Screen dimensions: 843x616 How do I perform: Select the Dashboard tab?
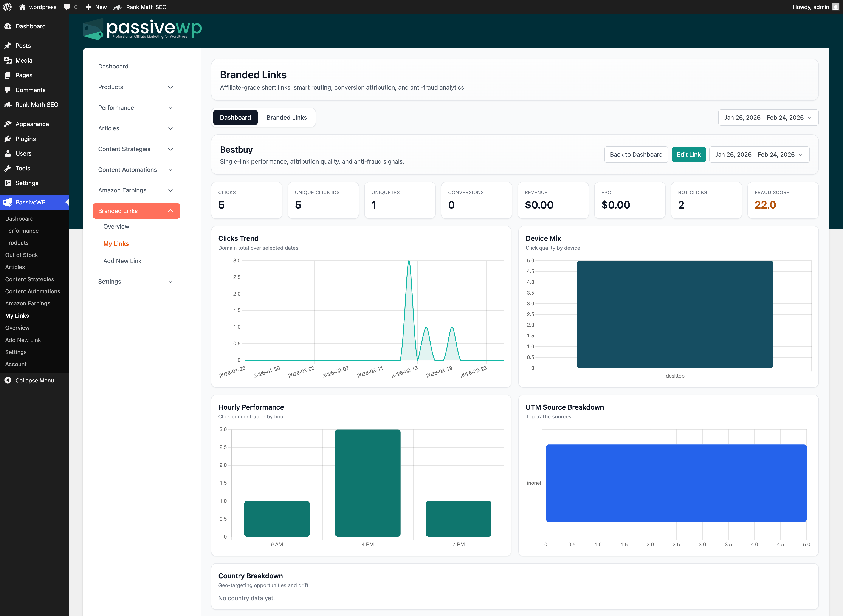coord(235,118)
